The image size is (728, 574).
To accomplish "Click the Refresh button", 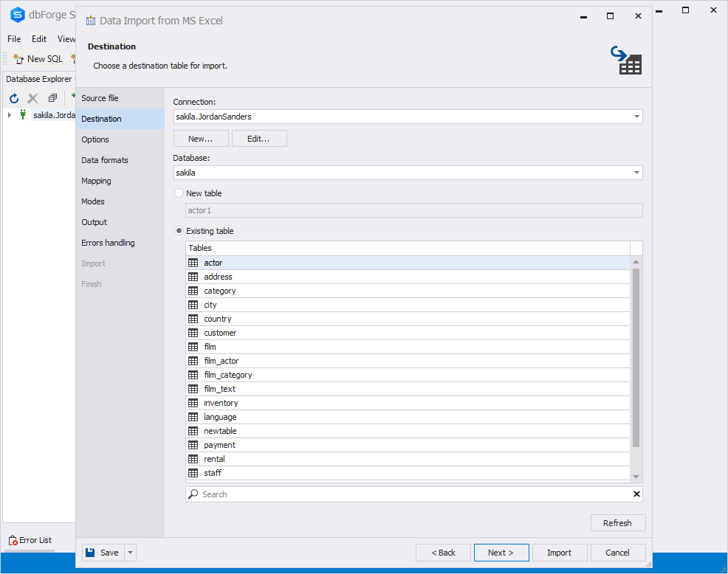I will [x=617, y=523].
